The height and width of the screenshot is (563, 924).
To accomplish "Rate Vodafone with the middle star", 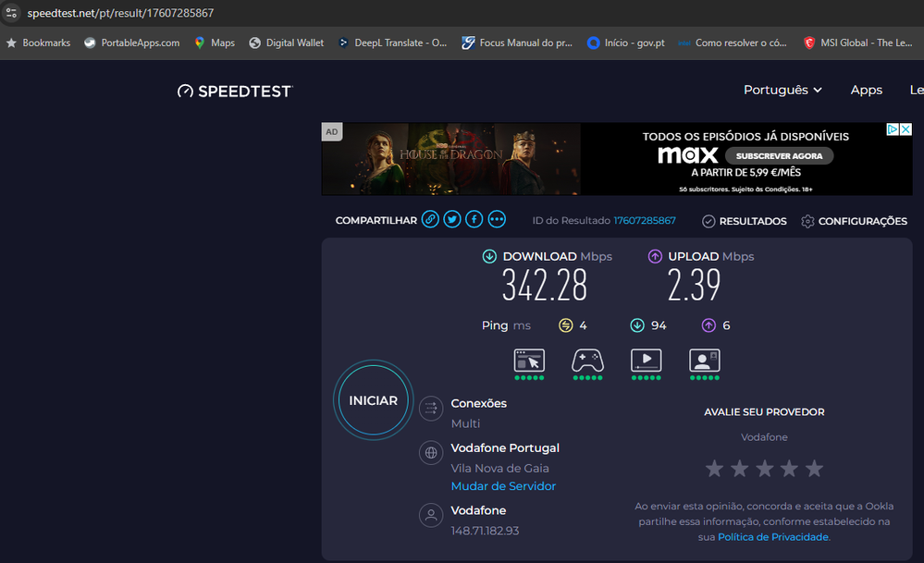I will point(764,469).
